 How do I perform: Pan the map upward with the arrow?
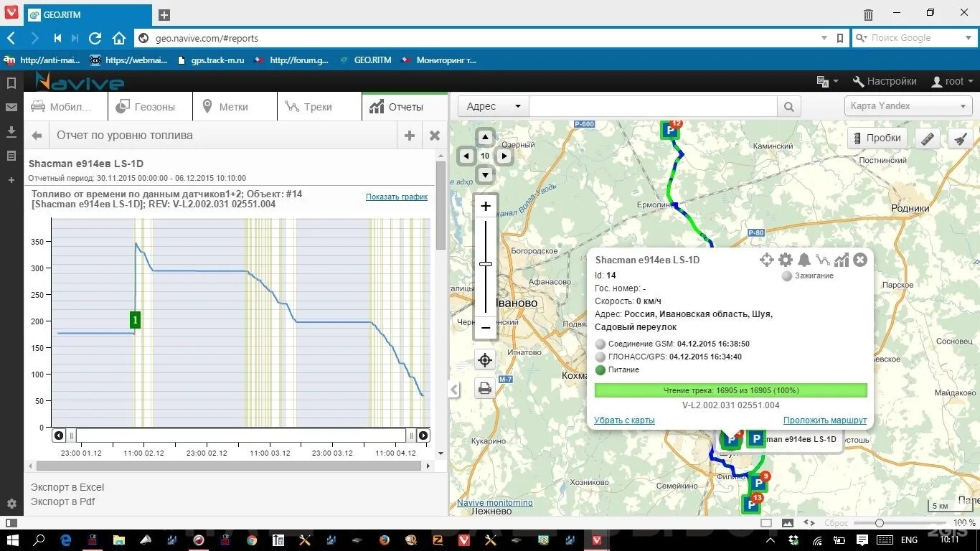click(486, 137)
